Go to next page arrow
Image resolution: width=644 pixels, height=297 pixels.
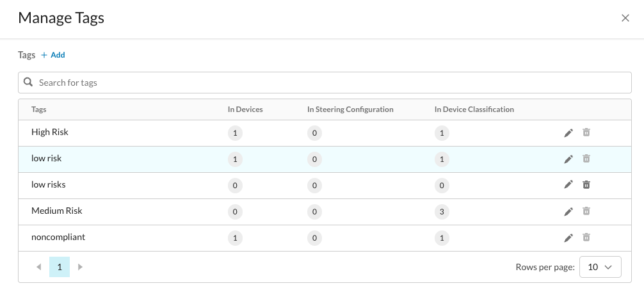[x=81, y=267]
